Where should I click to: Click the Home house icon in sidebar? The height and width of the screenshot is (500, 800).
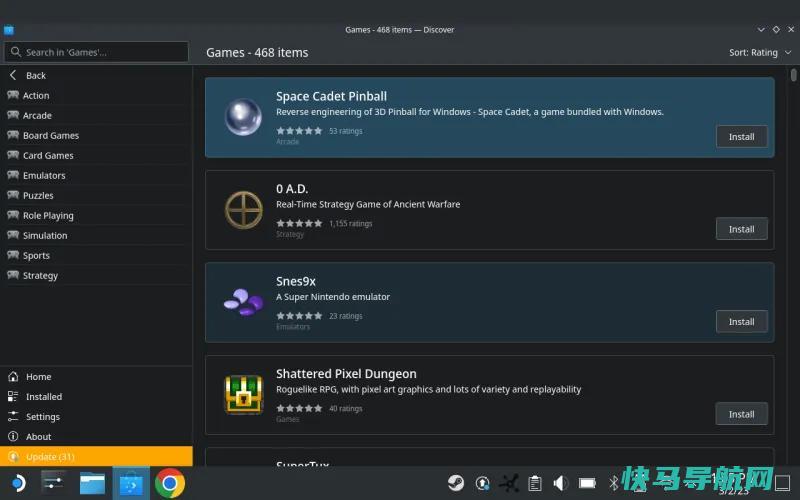click(13, 377)
